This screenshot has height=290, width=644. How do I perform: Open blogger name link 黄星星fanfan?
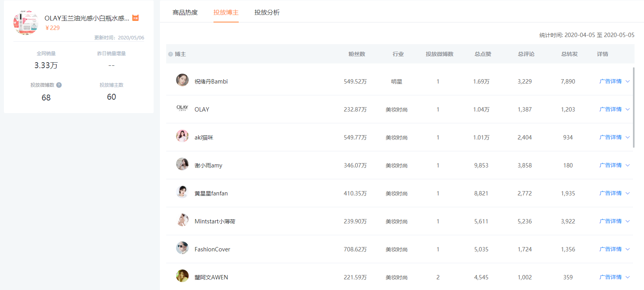click(x=211, y=193)
